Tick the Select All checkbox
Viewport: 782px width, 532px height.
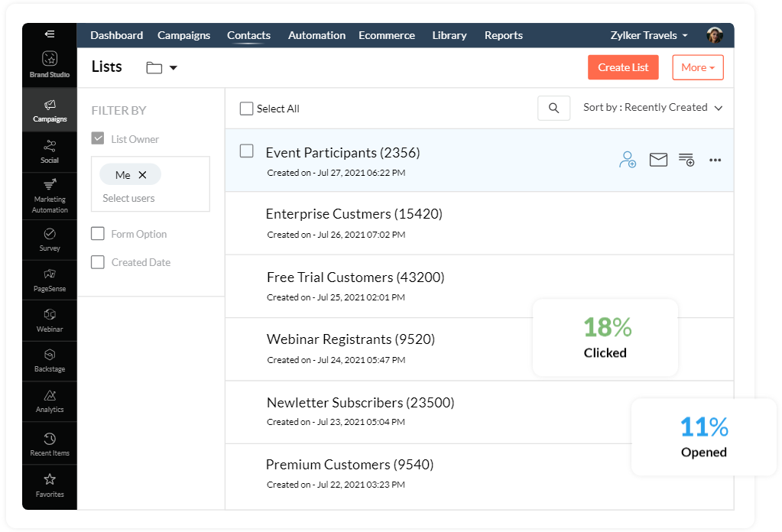(246, 109)
